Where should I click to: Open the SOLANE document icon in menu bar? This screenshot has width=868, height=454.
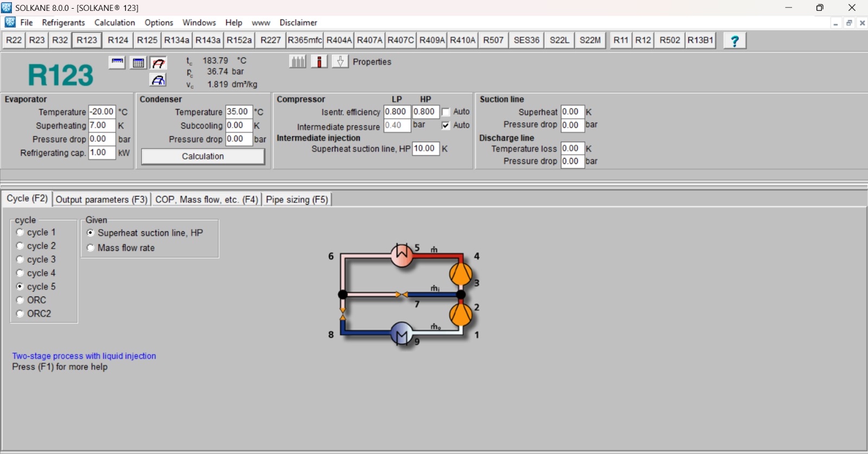[10, 22]
